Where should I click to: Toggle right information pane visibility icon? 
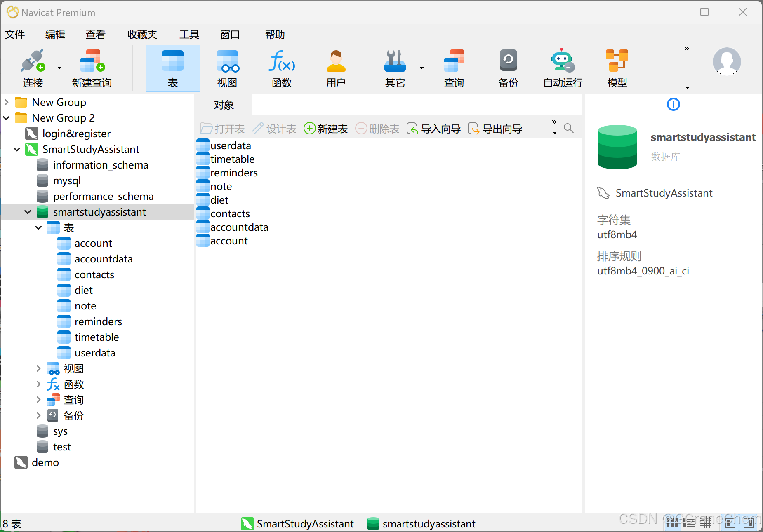(x=749, y=523)
